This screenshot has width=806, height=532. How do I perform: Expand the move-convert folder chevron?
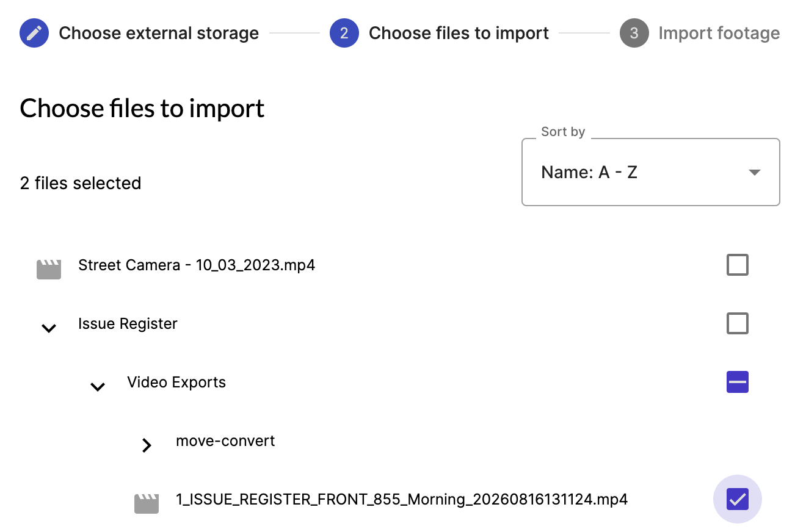click(x=147, y=445)
